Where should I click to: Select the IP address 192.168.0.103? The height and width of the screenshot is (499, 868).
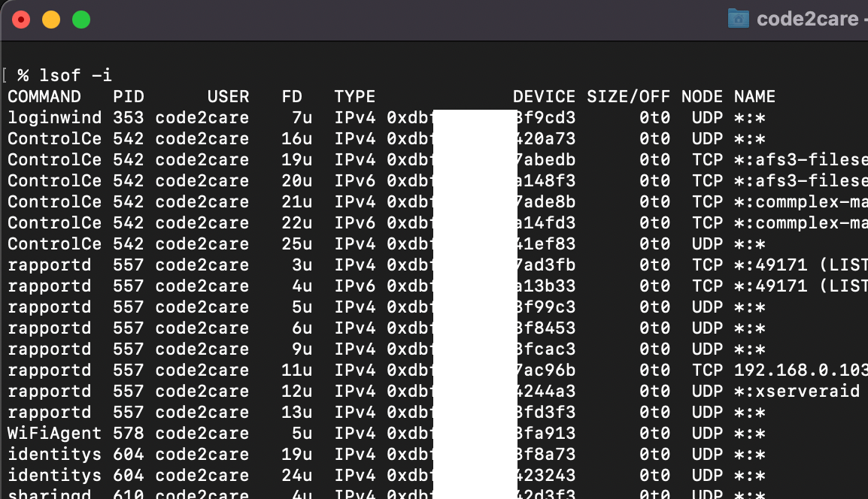[799, 370]
